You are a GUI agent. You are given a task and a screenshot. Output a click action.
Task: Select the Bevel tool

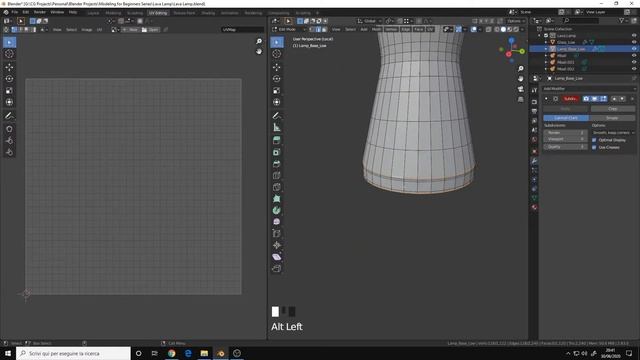(x=277, y=164)
